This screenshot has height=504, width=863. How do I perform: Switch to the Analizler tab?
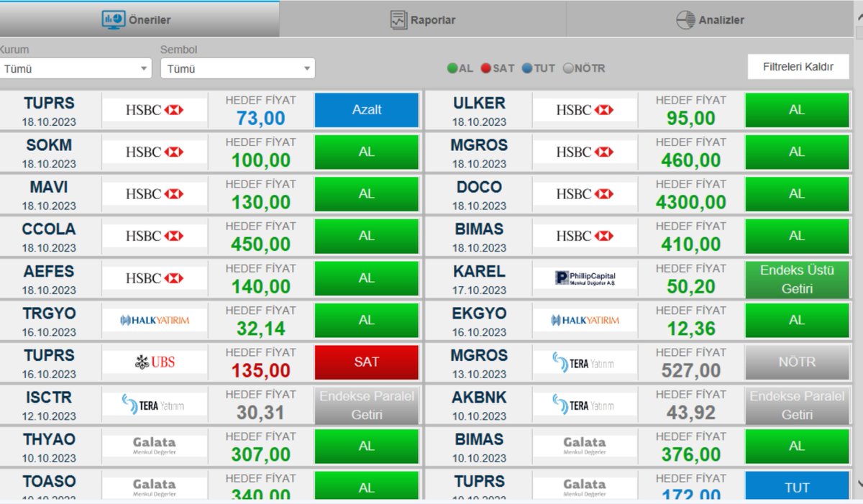point(709,19)
